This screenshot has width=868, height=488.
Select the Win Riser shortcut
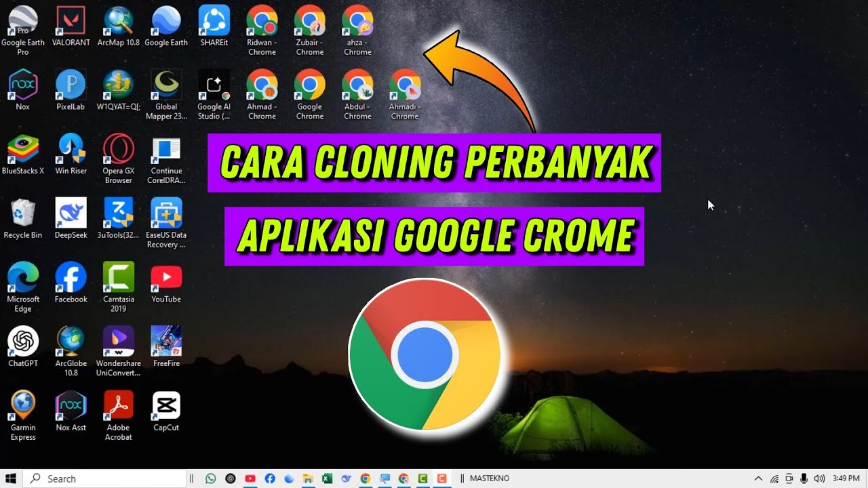pos(71,154)
